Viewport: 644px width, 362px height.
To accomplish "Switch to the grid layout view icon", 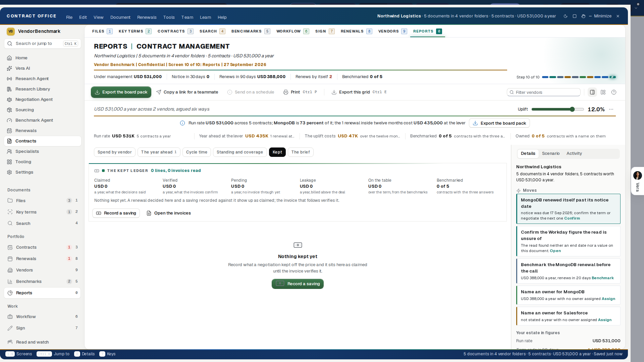I will [603, 92].
